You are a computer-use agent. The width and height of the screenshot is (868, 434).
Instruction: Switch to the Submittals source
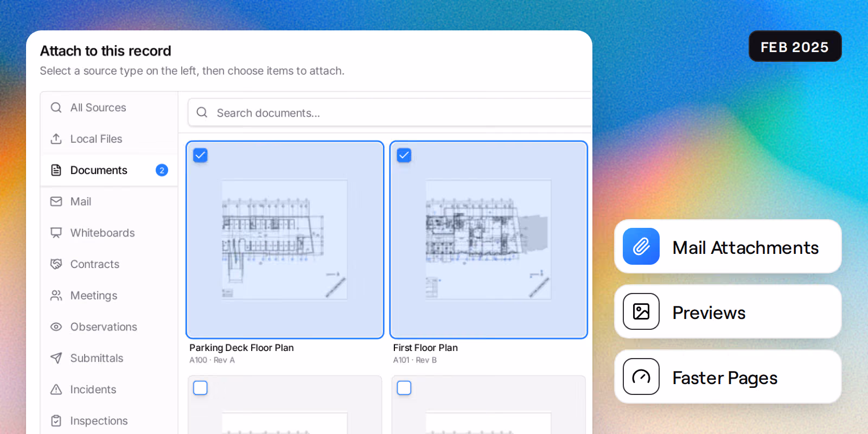pos(109,358)
